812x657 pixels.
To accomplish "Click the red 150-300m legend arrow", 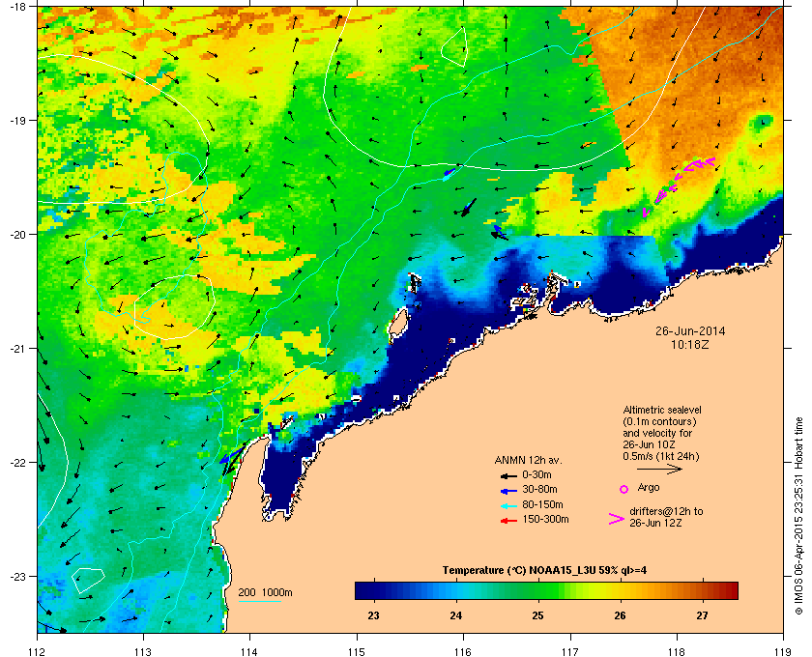I will point(508,521).
